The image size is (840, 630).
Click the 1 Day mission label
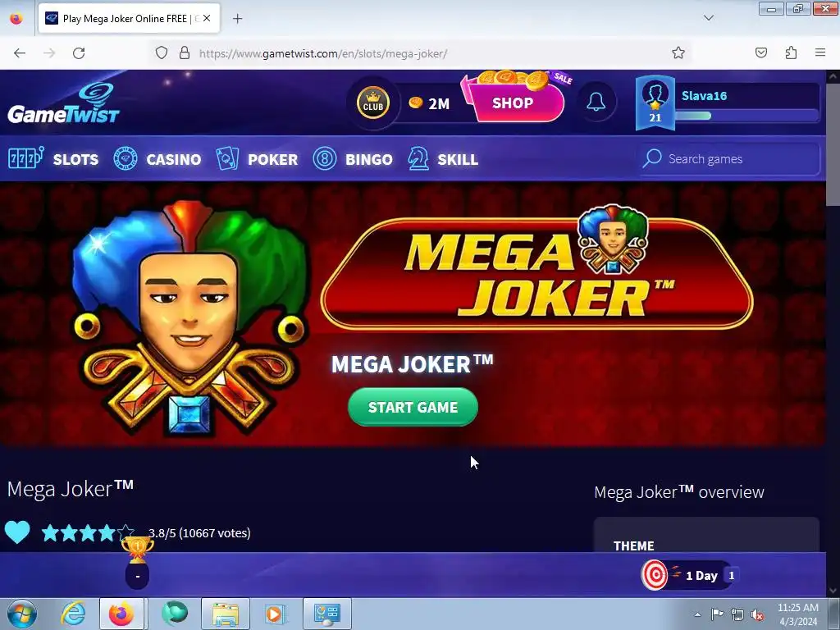pyautogui.click(x=701, y=576)
